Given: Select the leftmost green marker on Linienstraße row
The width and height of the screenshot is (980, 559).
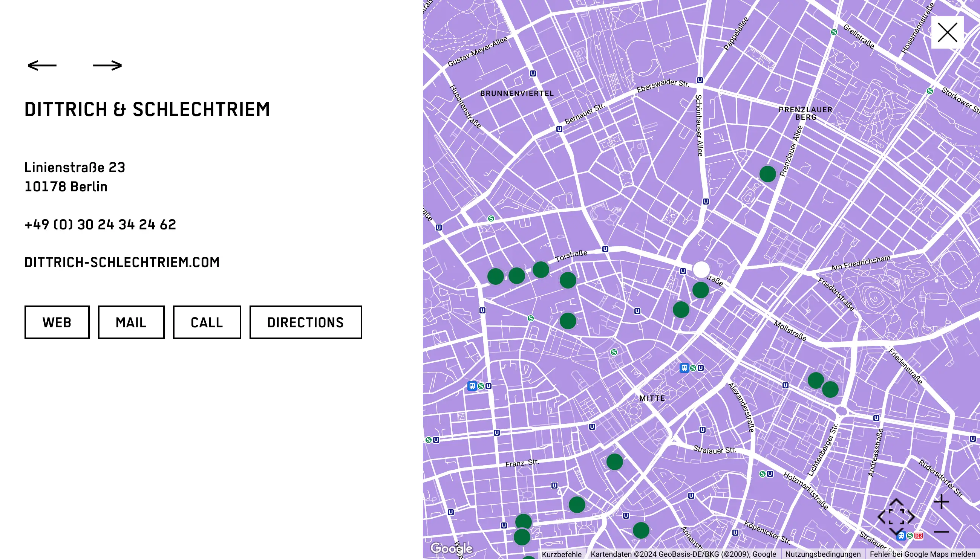Looking at the screenshot, I should click(496, 276).
